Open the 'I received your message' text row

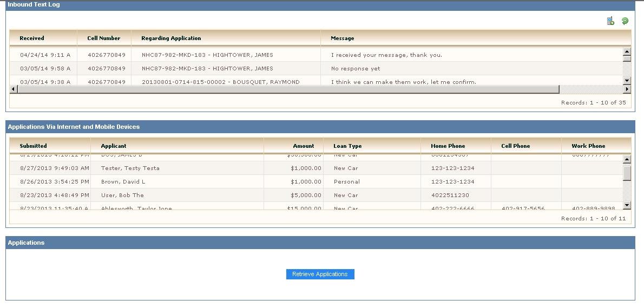386,55
